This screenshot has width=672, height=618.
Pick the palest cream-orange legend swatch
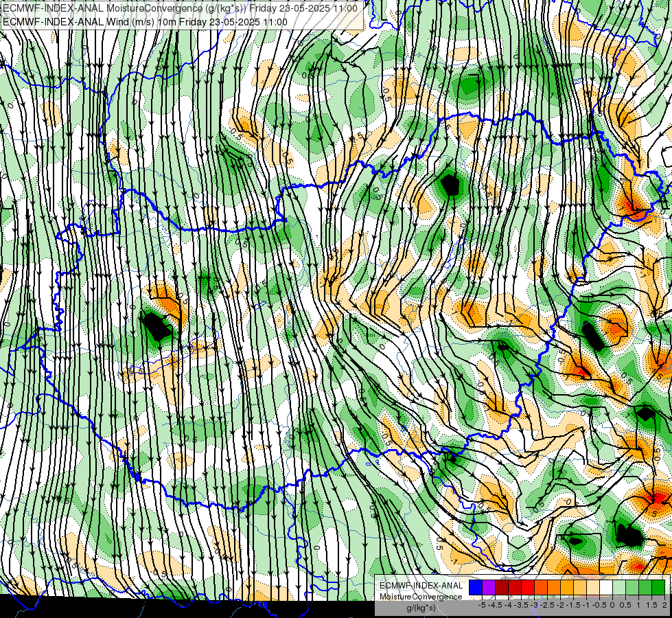[x=593, y=588]
